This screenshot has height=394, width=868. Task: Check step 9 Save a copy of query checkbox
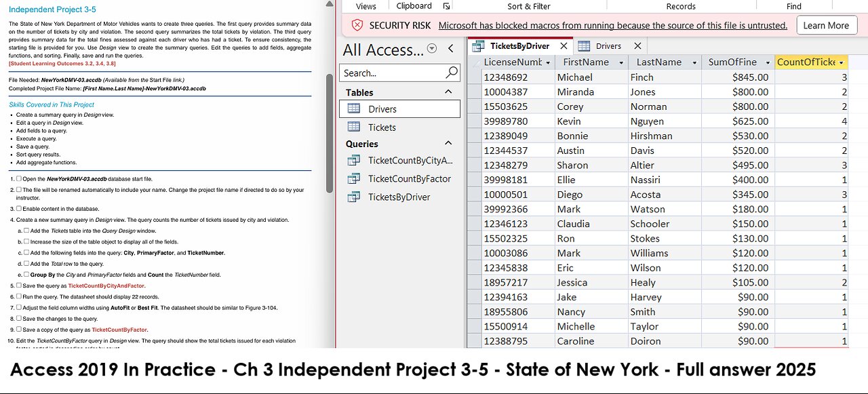click(x=19, y=330)
